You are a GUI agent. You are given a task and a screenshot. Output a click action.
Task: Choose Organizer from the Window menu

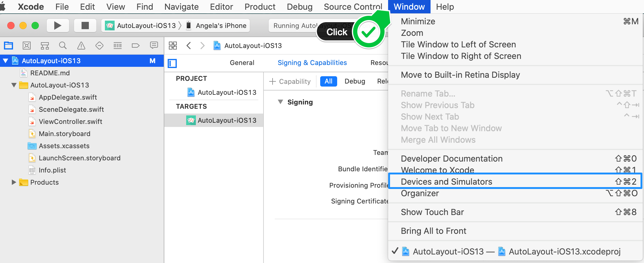pyautogui.click(x=515, y=193)
